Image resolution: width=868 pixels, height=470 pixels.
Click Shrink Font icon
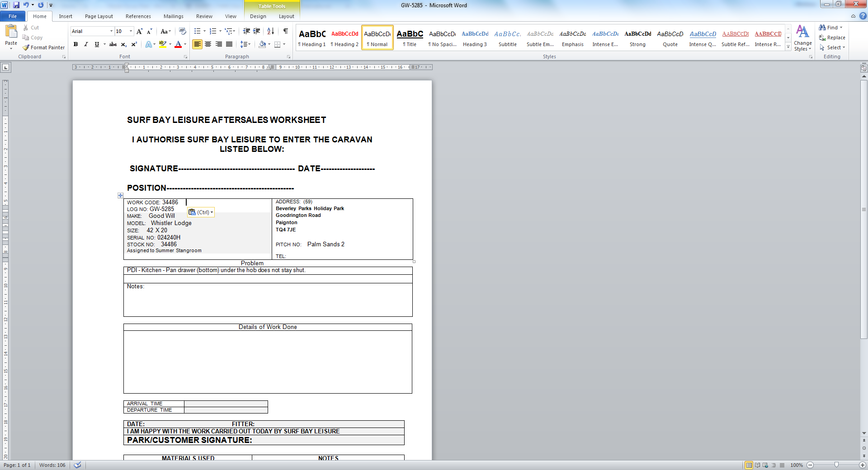pyautogui.click(x=149, y=31)
